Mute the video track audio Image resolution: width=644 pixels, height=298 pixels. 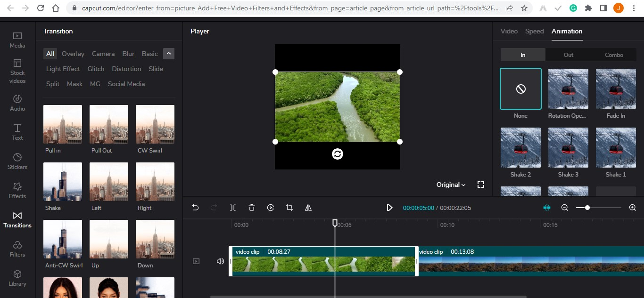(x=220, y=261)
